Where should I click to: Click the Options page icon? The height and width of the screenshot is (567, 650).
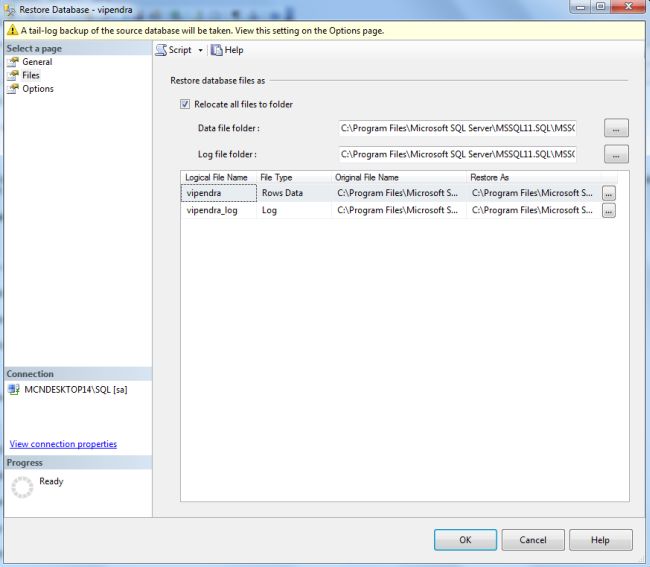click(13, 89)
